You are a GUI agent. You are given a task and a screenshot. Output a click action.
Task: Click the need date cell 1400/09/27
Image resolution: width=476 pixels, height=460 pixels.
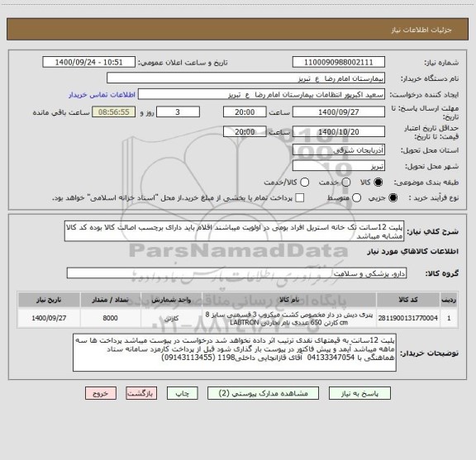tap(49, 318)
